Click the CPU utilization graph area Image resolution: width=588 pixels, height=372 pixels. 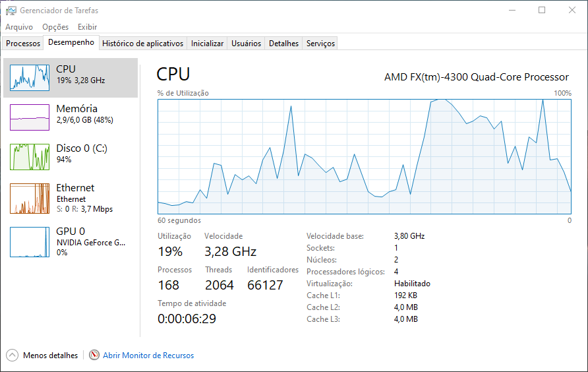364,156
